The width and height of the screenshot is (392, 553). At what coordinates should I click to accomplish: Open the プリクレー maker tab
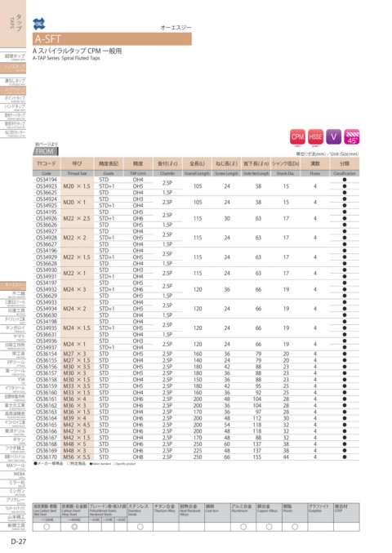(13, 501)
